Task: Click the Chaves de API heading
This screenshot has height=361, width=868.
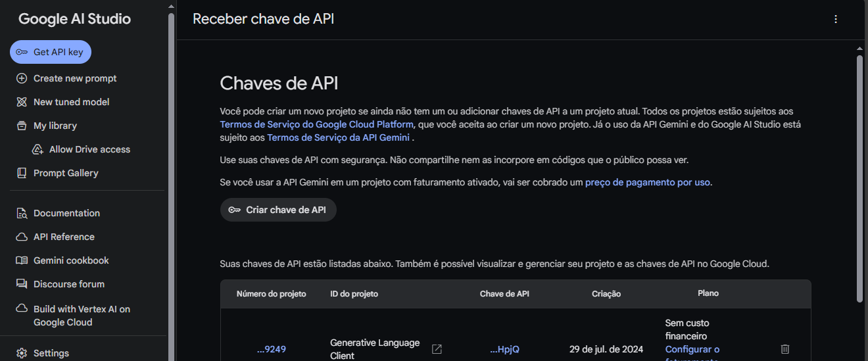Action: [279, 83]
